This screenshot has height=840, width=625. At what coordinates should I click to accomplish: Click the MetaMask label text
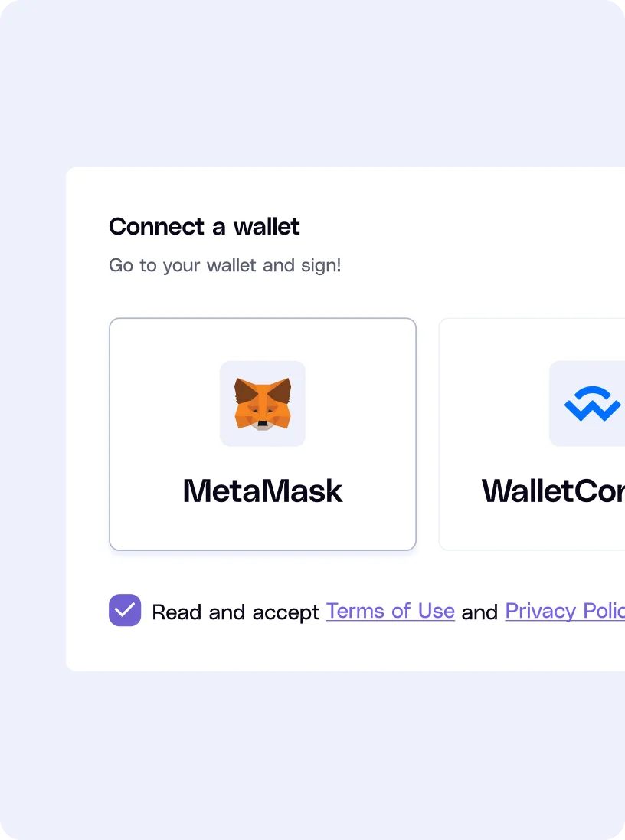tap(263, 491)
